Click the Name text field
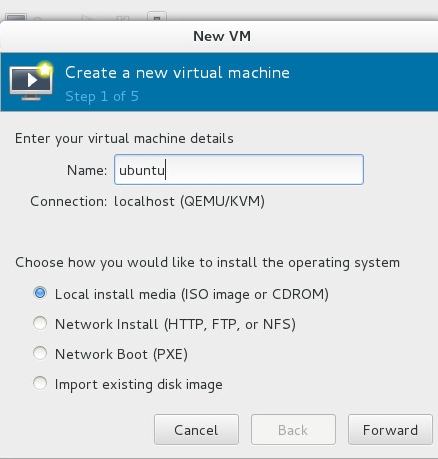 pyautogui.click(x=239, y=169)
